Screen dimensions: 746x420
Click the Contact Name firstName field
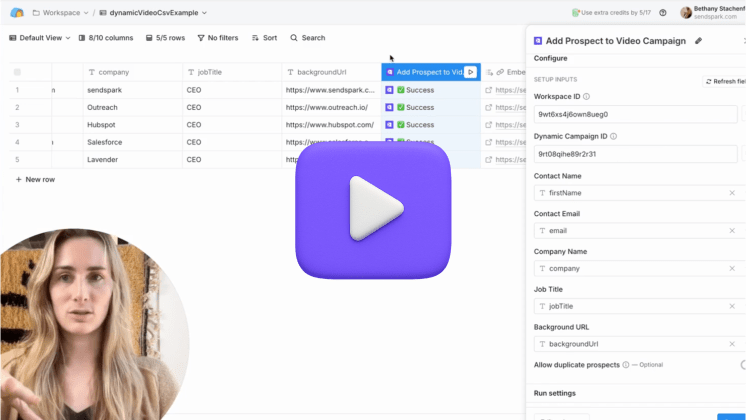[638, 193]
